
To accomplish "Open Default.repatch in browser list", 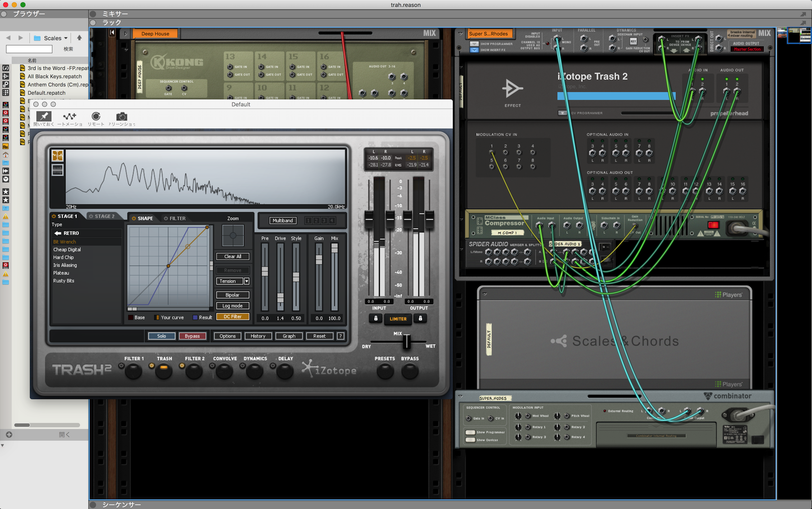I will [x=46, y=93].
